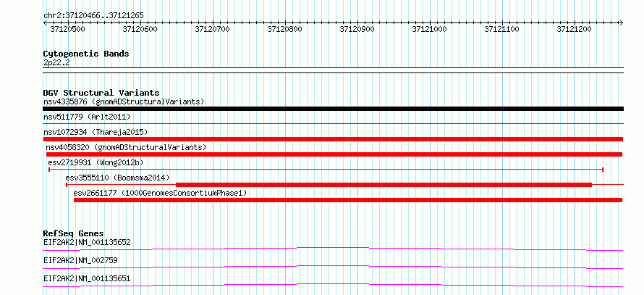The image size is (644, 295).
Task: Click ruler position label 37121100
Action: 502,29
